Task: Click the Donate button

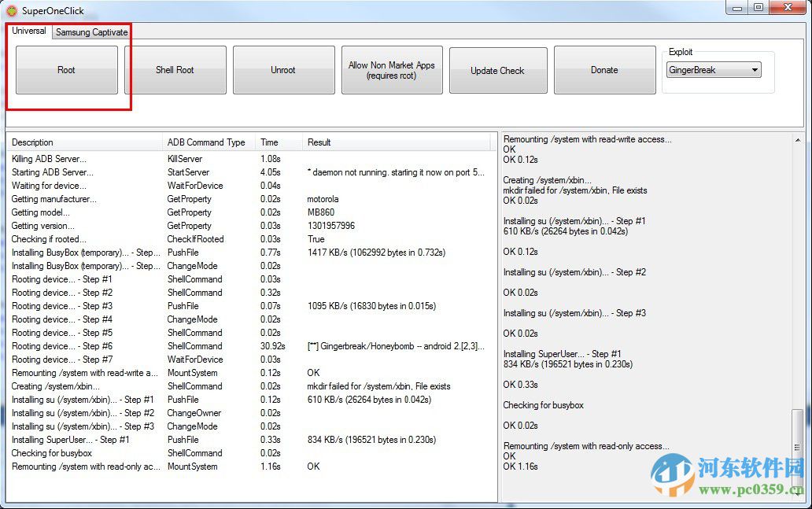Action: click(605, 70)
